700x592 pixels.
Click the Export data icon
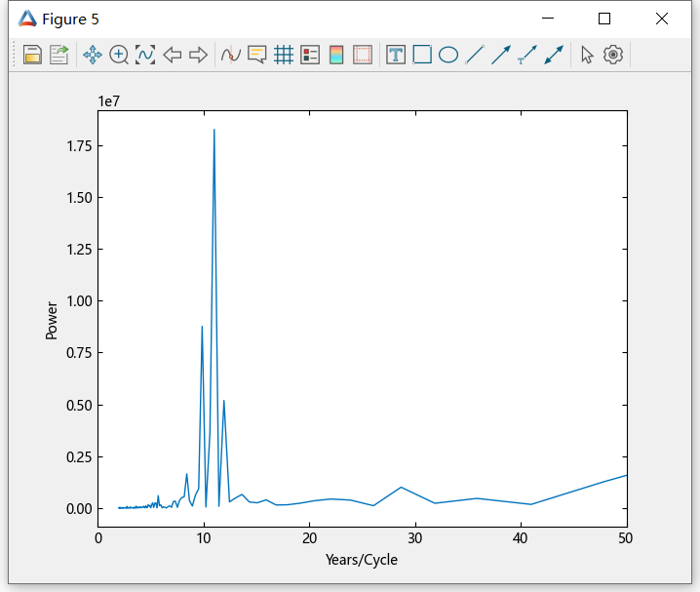[59, 55]
